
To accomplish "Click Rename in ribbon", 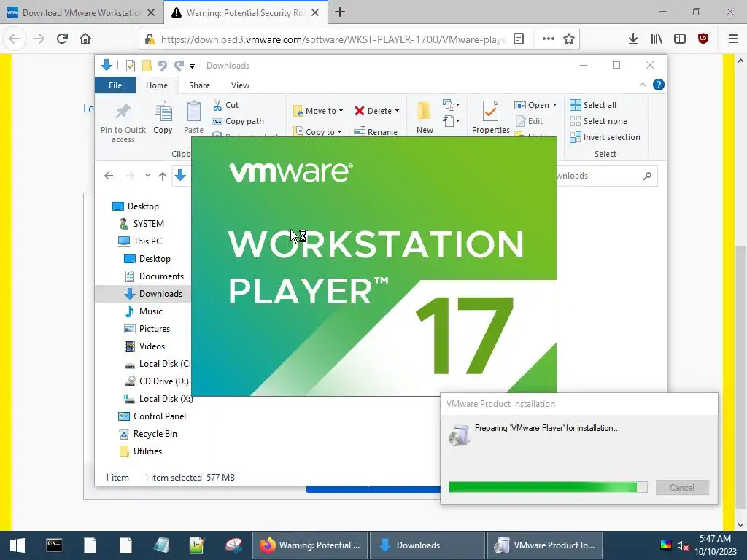I will (376, 131).
